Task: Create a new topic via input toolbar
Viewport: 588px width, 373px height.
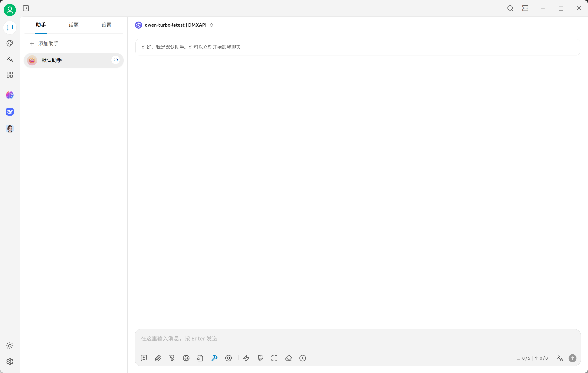Action: coord(144,358)
